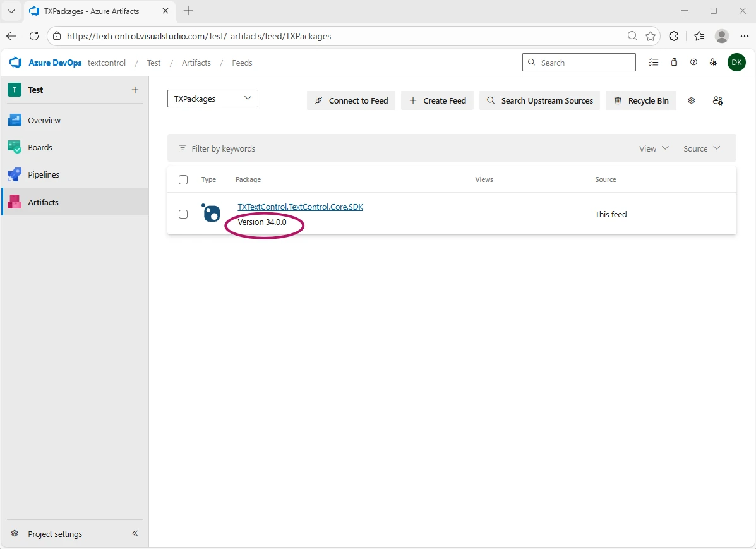Open the TXPackages feed selector dropdown

pyautogui.click(x=212, y=99)
